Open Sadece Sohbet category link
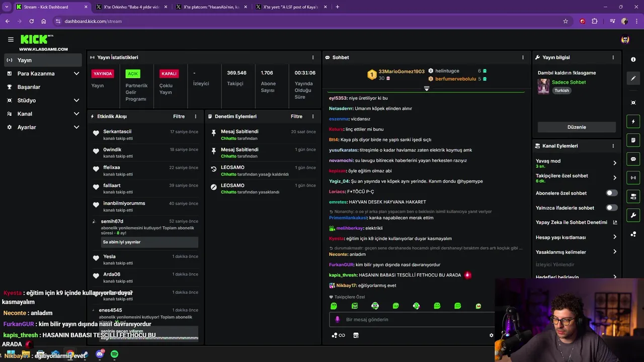Viewport: 644px width, 362px height. [x=569, y=82]
